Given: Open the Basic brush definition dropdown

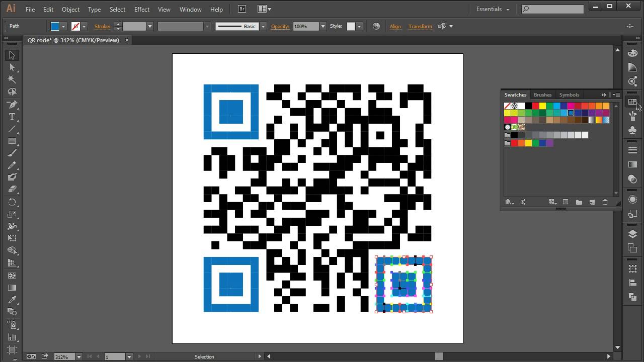Looking at the screenshot, I should tap(263, 26).
